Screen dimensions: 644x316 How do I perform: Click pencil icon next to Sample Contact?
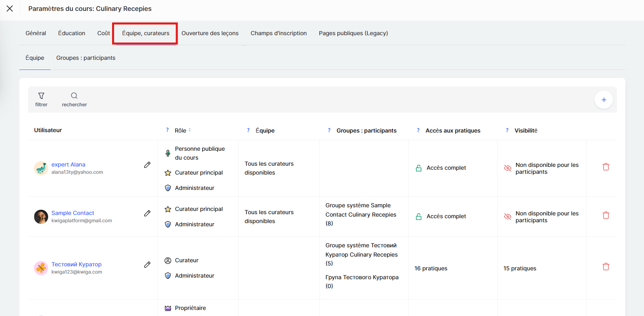147,213
